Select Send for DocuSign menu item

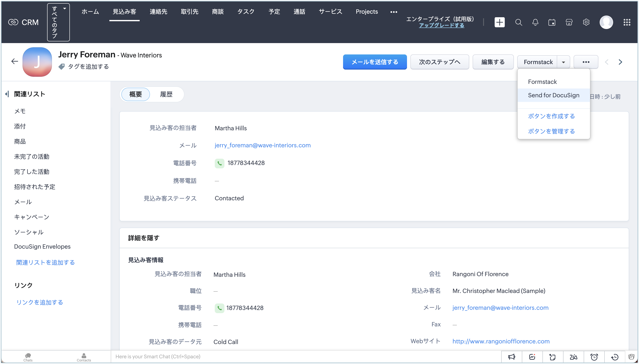(553, 95)
